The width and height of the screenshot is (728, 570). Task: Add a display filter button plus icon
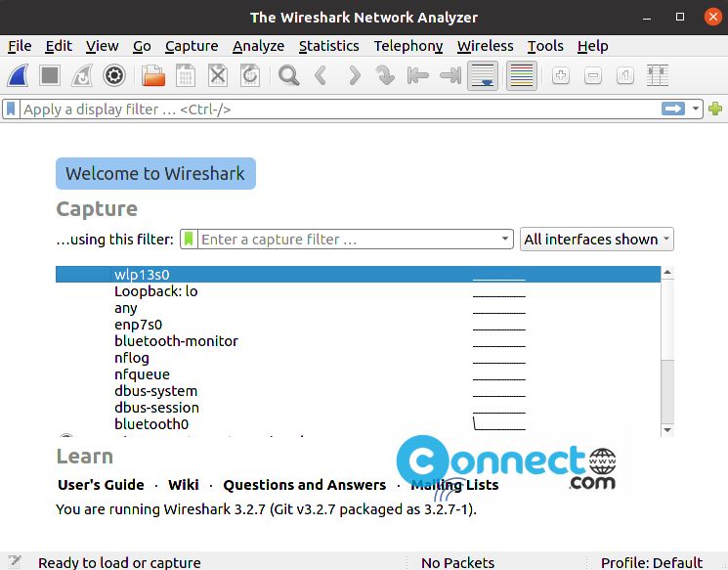click(715, 109)
